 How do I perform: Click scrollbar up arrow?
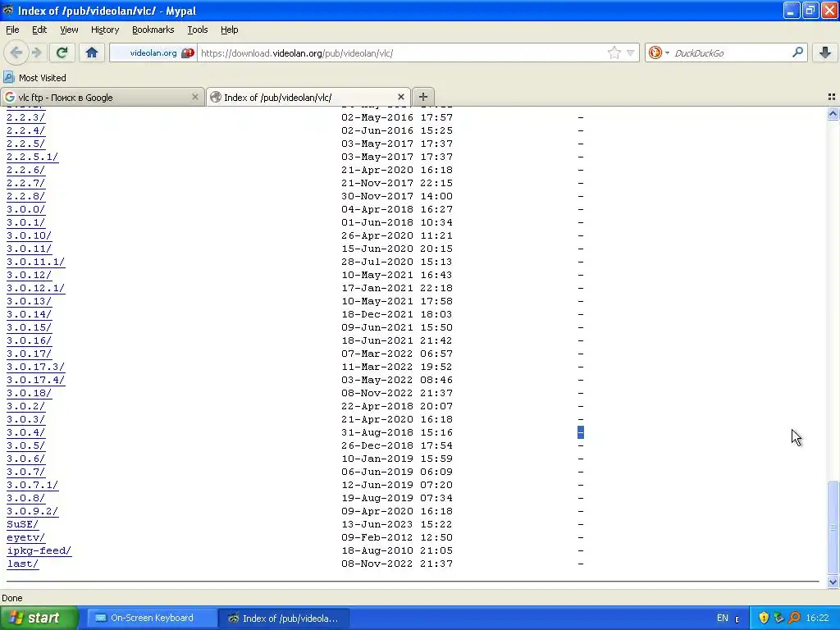[833, 113]
